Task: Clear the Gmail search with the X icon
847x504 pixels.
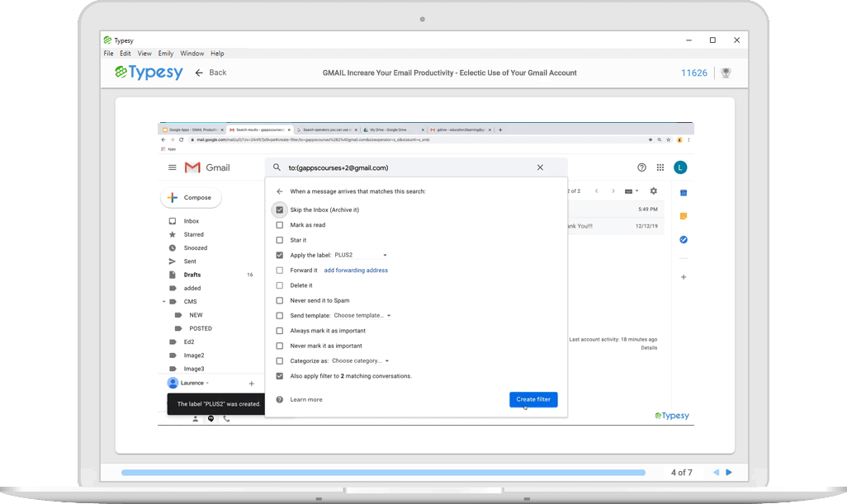Action: point(540,167)
